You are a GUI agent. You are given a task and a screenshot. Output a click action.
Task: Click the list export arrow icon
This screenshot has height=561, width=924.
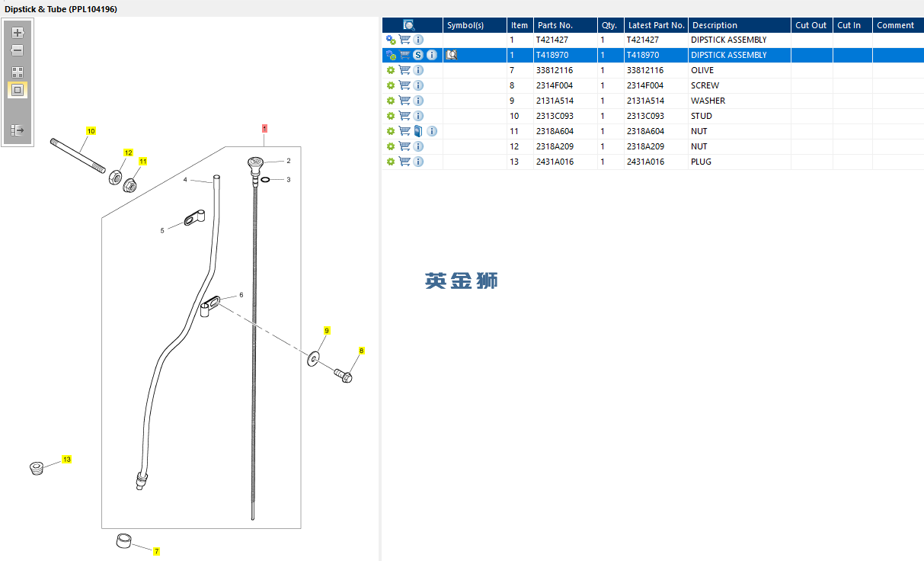(18, 130)
